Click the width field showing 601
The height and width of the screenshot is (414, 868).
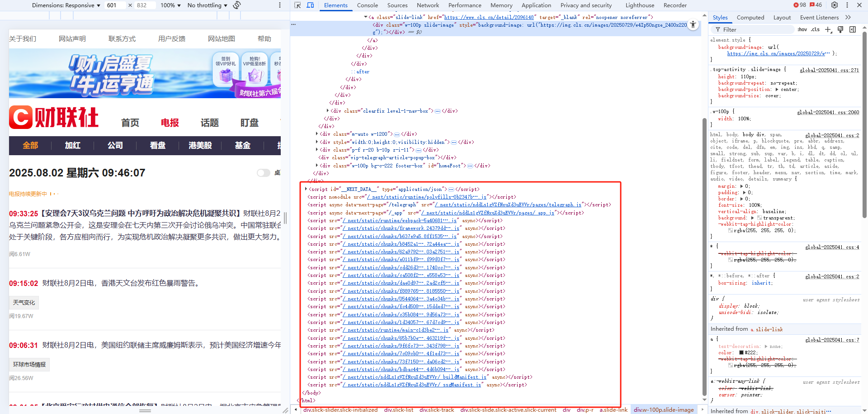(x=115, y=5)
